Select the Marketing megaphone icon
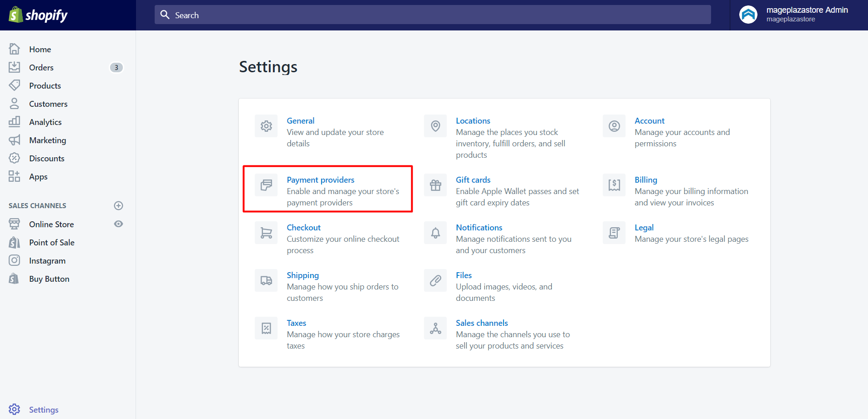Viewport: 868px width, 419px height. click(14, 140)
